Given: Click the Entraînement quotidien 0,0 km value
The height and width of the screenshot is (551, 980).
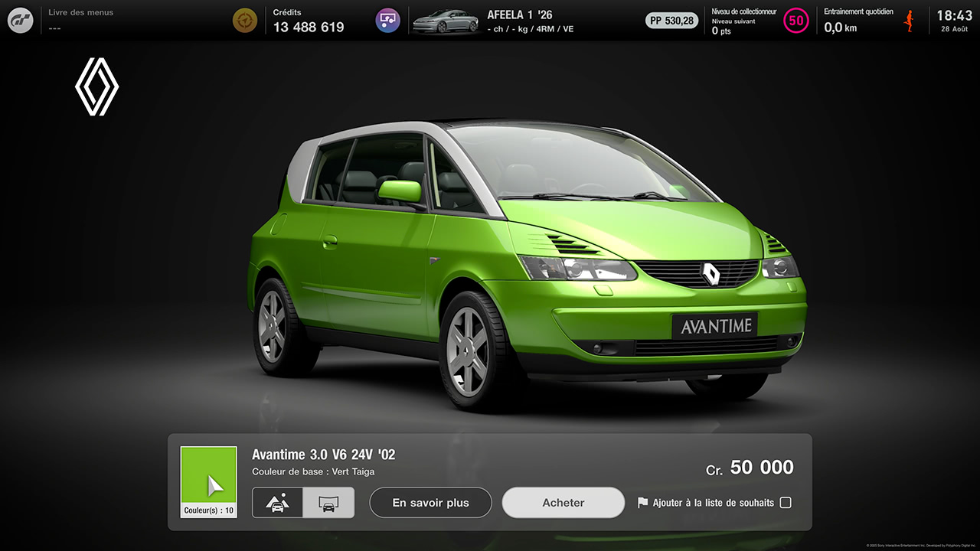Looking at the screenshot, I should (841, 28).
